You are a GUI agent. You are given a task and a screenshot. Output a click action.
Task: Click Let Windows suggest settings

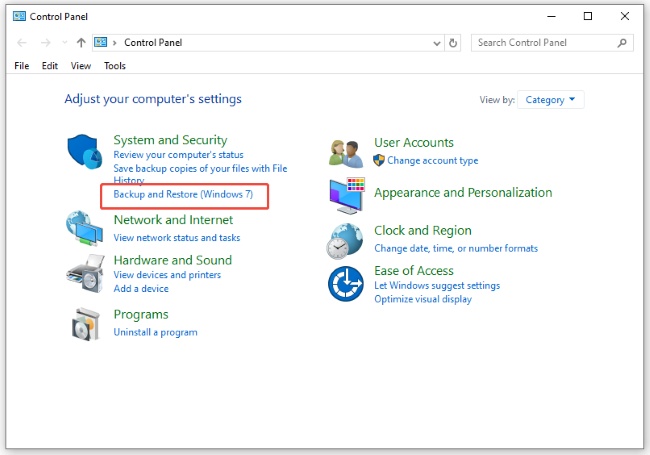(437, 286)
